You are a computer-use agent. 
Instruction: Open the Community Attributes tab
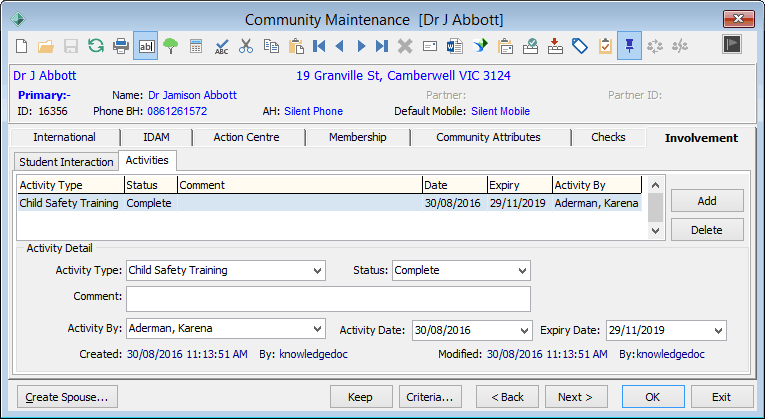click(x=488, y=137)
